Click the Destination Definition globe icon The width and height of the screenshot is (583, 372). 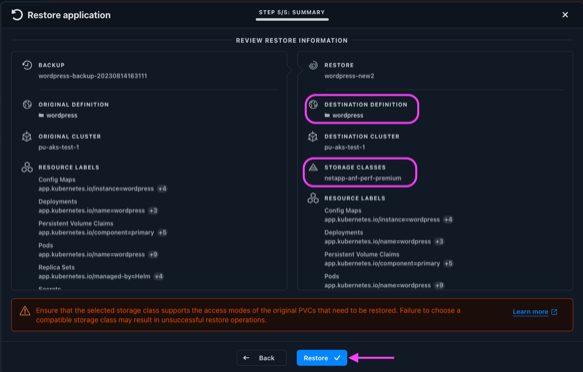[313, 105]
